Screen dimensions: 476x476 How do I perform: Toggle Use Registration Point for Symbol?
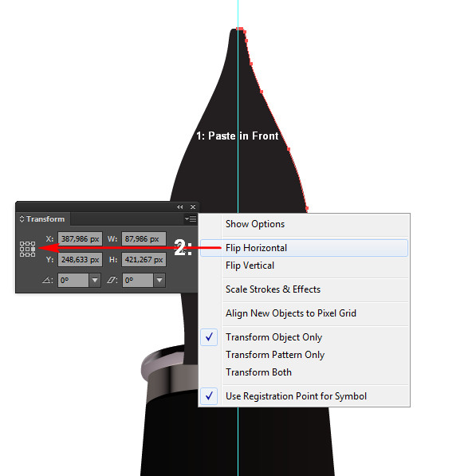pos(209,395)
